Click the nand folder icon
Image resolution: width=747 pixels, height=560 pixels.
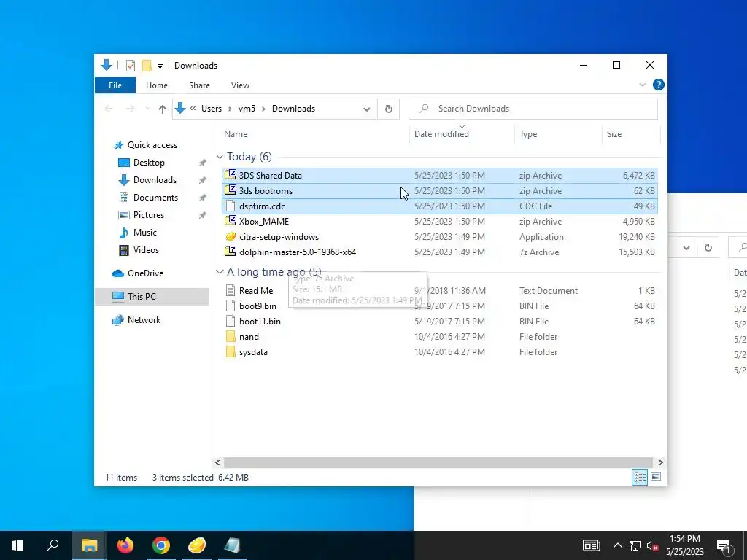pyautogui.click(x=231, y=336)
